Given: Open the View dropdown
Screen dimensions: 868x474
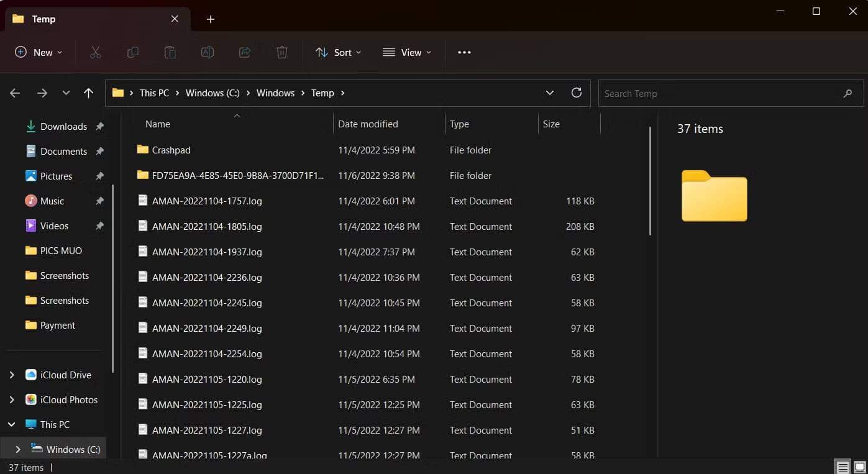Looking at the screenshot, I should [407, 52].
